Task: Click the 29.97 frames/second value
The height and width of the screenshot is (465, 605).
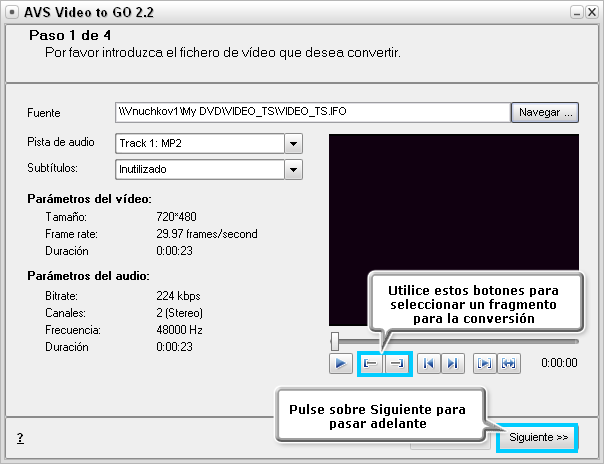Action: pyautogui.click(x=207, y=234)
